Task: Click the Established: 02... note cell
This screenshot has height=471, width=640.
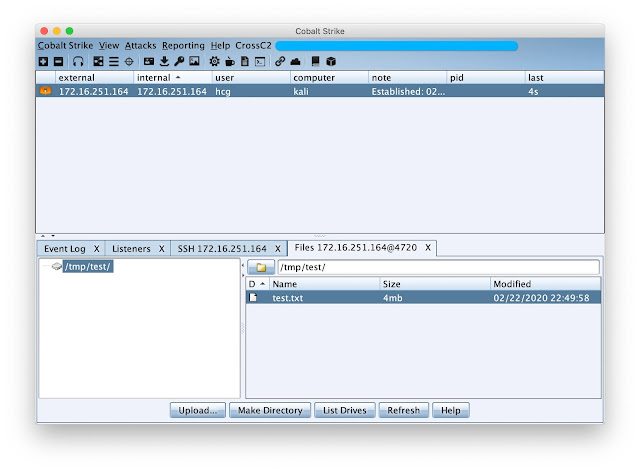Action: pyautogui.click(x=408, y=91)
